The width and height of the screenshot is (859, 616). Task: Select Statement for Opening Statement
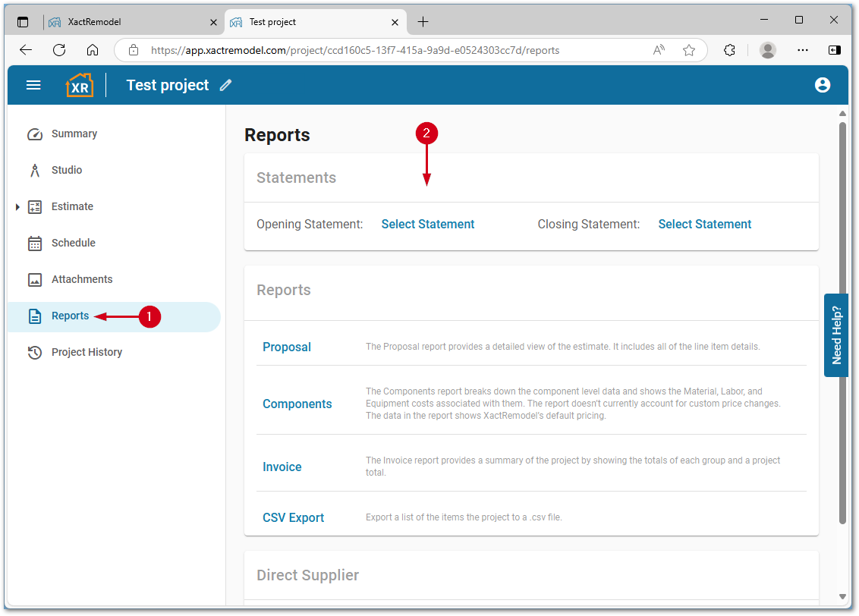click(x=427, y=225)
